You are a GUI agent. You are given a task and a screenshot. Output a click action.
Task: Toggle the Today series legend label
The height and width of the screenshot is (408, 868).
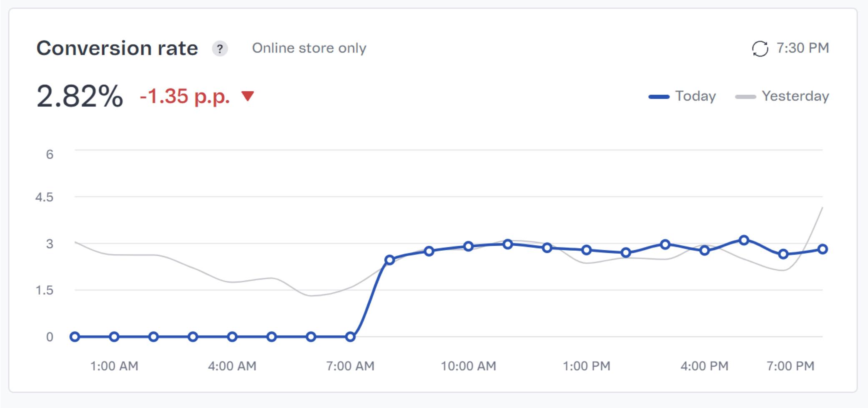(x=695, y=96)
